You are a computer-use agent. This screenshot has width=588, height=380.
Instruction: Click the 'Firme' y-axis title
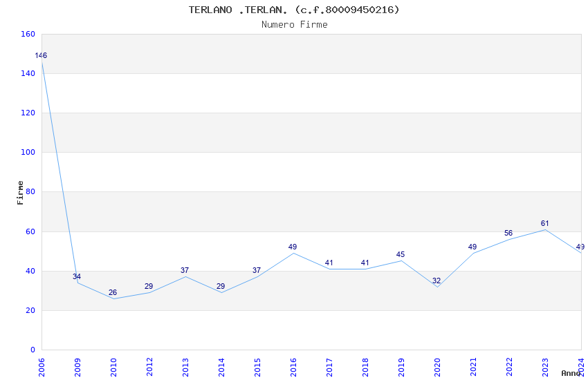(x=20, y=193)
